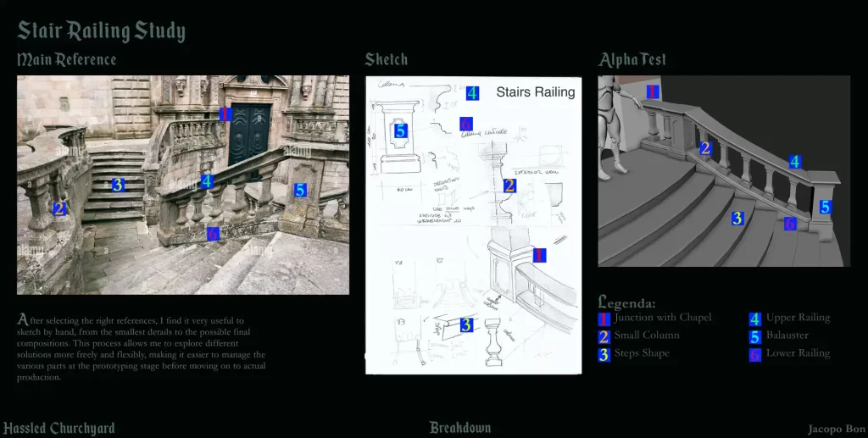Select marker 6 in the AlphaTest render
The width and height of the screenshot is (868, 438).
click(790, 224)
